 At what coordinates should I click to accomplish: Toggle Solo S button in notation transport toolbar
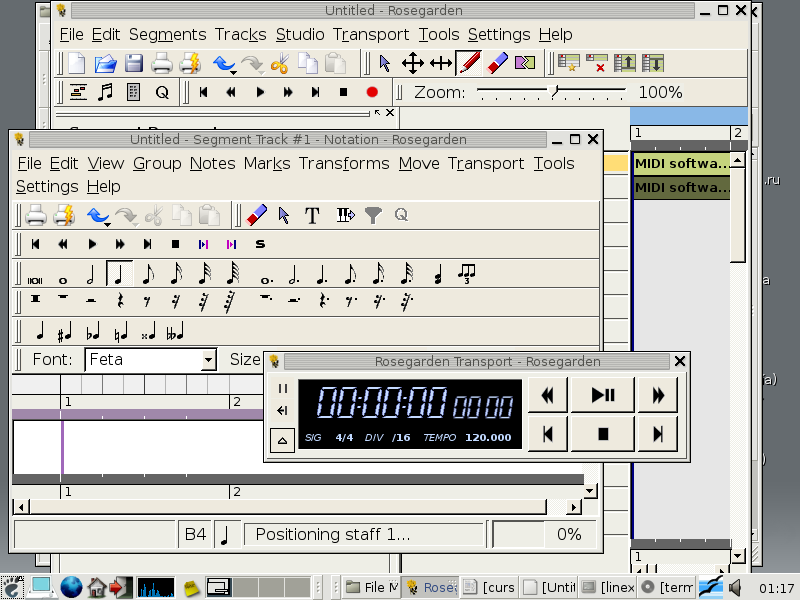[x=260, y=244]
